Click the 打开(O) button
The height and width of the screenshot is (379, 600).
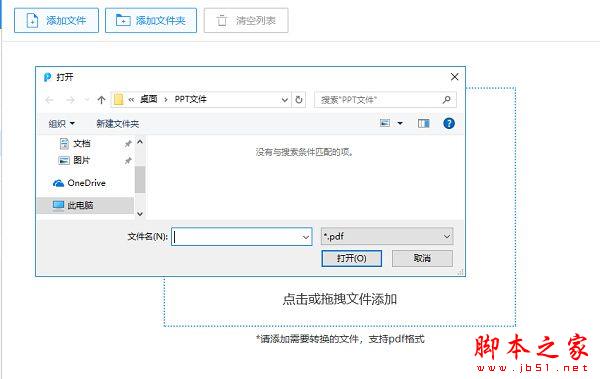pyautogui.click(x=352, y=258)
